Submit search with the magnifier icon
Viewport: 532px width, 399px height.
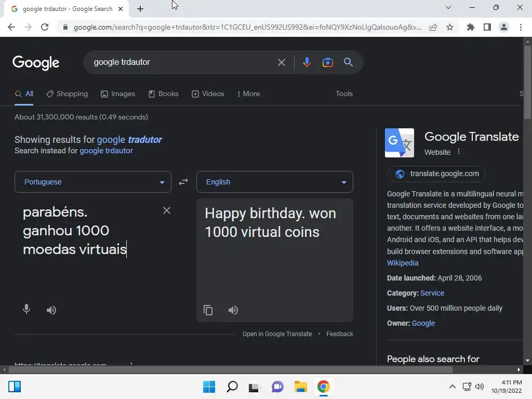tap(348, 62)
